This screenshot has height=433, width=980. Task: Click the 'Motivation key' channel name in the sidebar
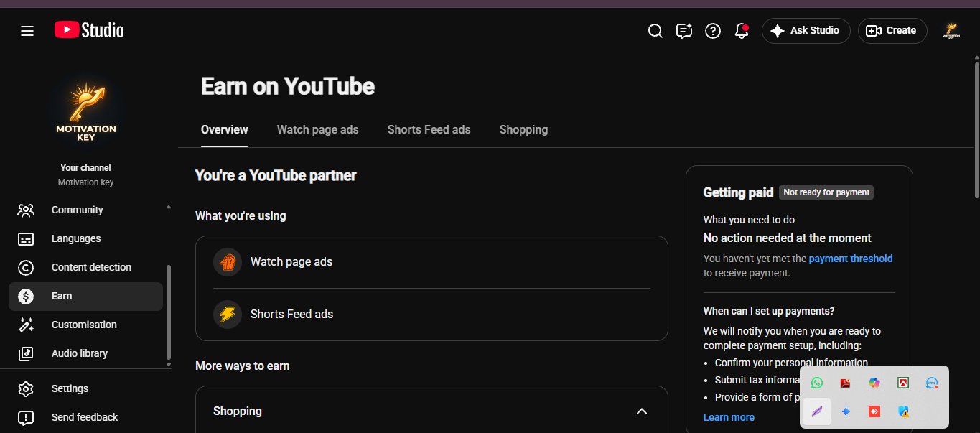[85, 182]
